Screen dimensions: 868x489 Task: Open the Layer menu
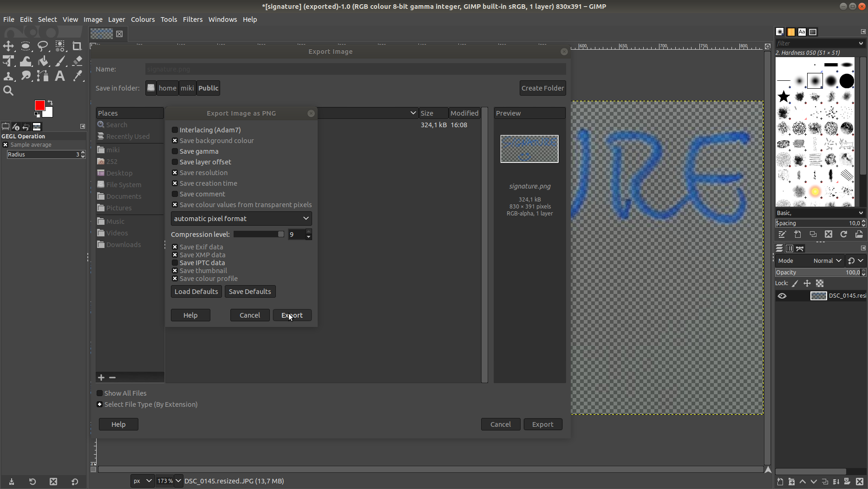(117, 20)
